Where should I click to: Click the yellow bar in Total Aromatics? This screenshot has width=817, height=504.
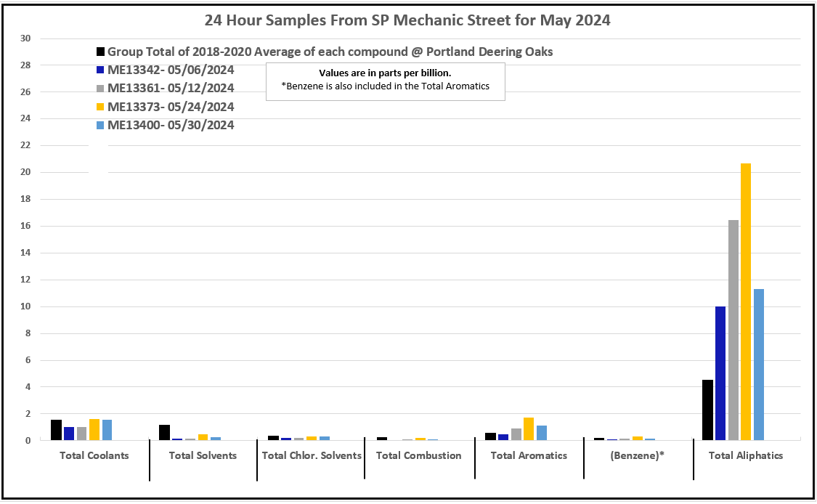tap(528, 429)
